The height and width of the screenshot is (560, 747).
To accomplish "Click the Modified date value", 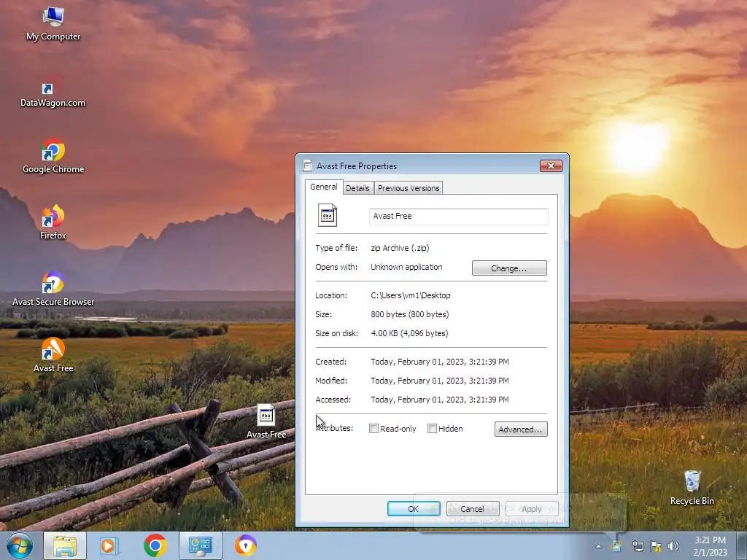I will (x=440, y=381).
